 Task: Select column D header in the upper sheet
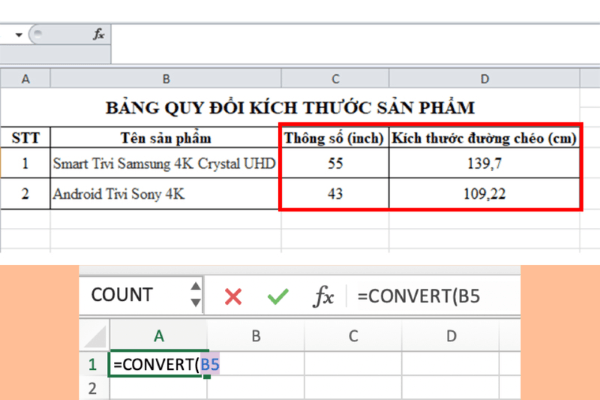484,79
